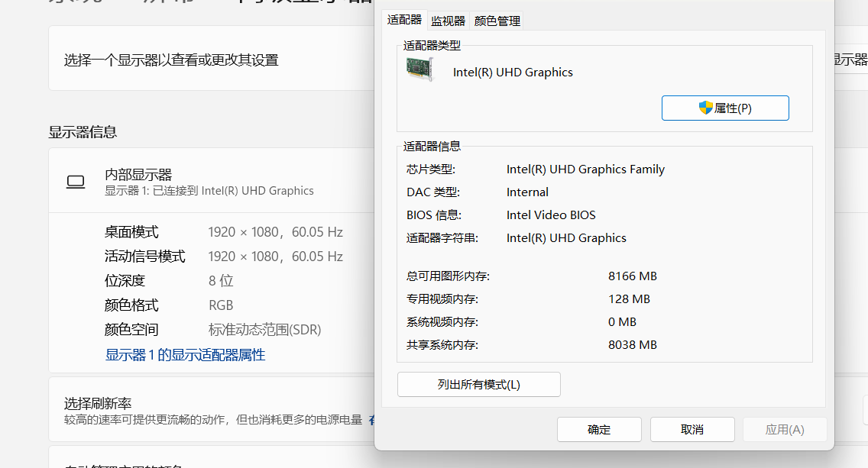Switch to the 适配器 tab

tap(404, 20)
